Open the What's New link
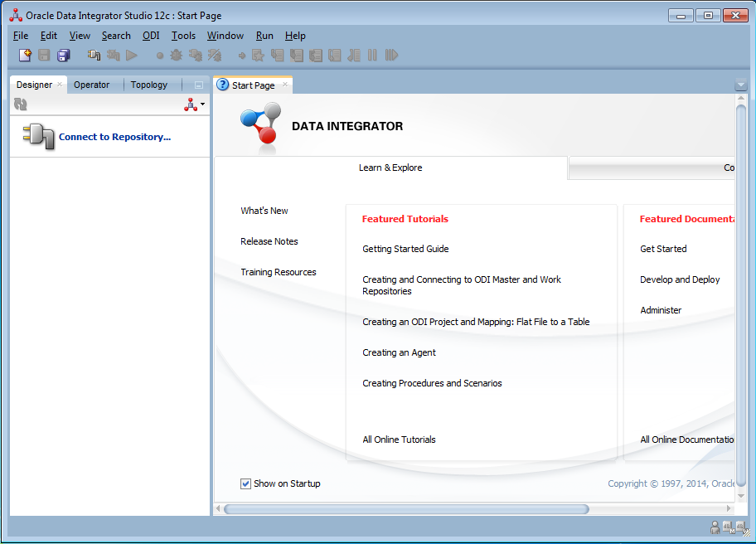This screenshot has width=756, height=544. click(264, 211)
